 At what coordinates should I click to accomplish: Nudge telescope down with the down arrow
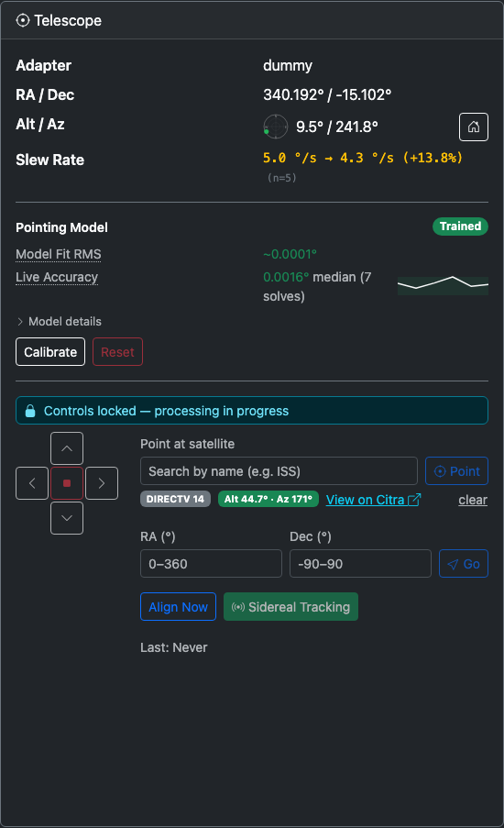coord(67,518)
